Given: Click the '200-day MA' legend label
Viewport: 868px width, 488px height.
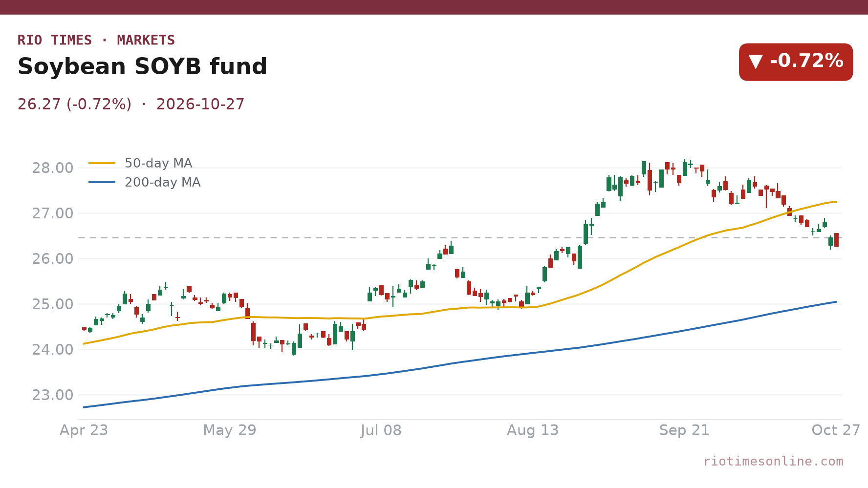Looking at the screenshot, I should [162, 182].
